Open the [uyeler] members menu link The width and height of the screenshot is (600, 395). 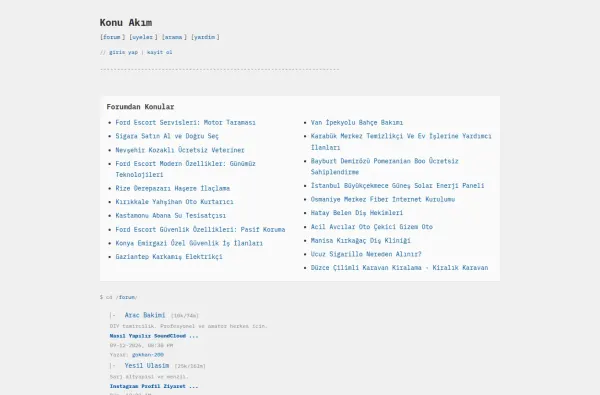[143, 37]
